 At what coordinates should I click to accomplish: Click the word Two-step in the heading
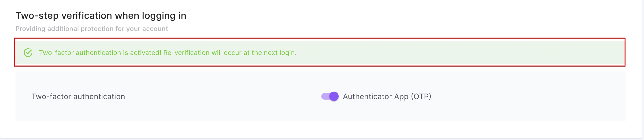[x=37, y=16]
